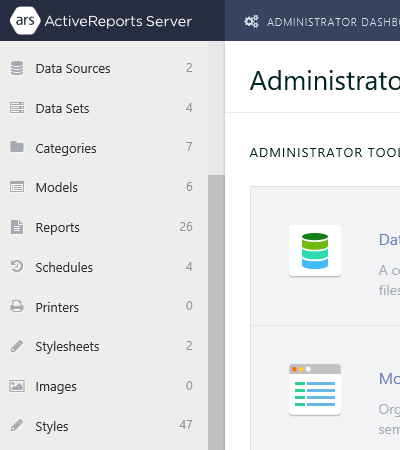Click the Data Sources database icon

coord(17,68)
